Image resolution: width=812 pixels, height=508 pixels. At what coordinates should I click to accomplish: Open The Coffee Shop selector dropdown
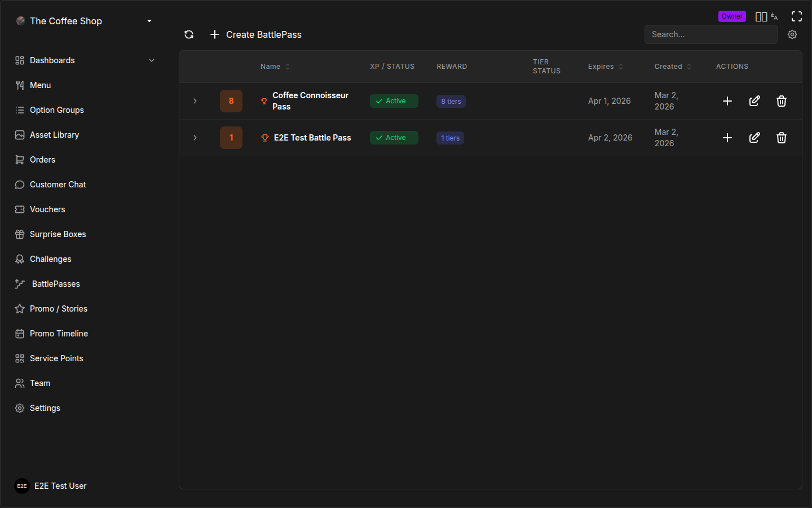coord(85,21)
